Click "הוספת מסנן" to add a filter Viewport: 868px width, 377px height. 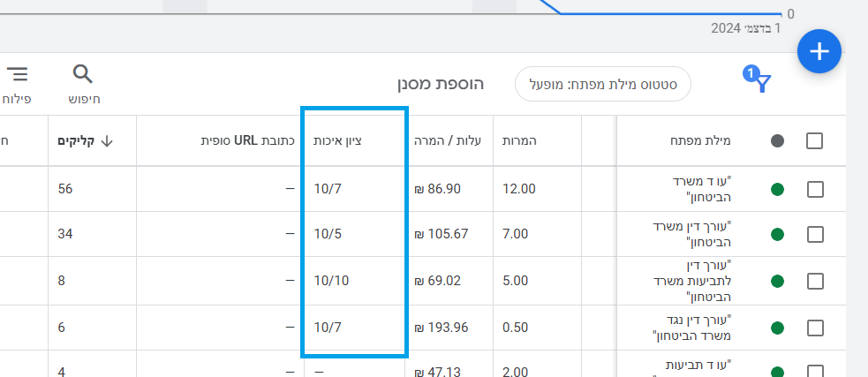click(x=441, y=84)
